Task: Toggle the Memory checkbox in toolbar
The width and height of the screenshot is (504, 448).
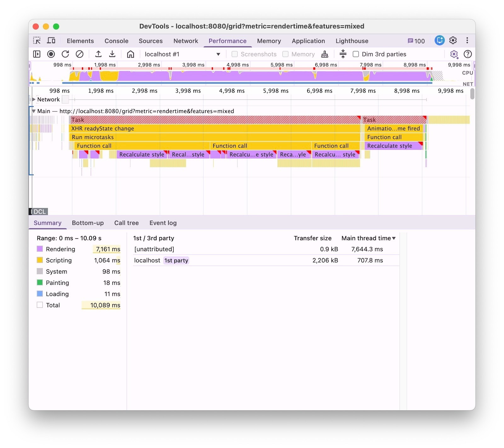Action: pos(285,54)
